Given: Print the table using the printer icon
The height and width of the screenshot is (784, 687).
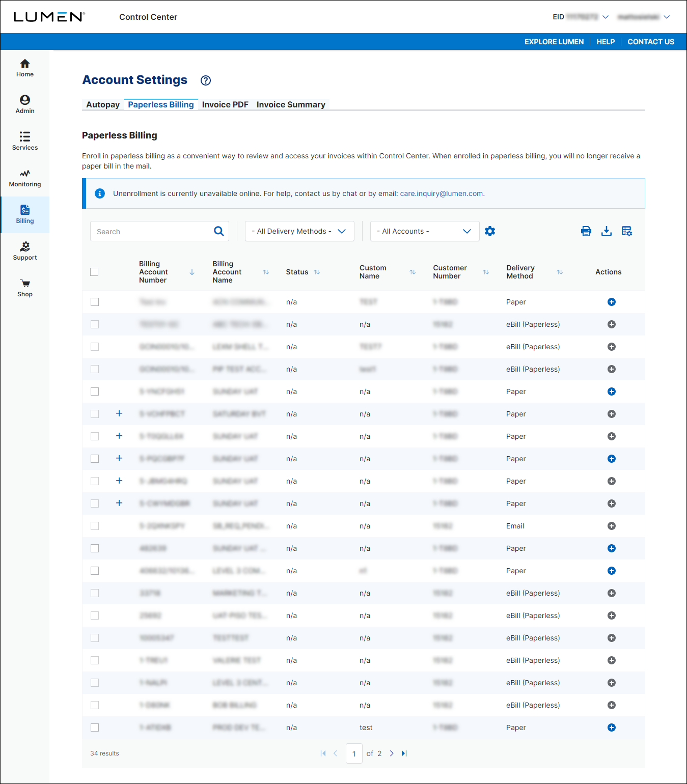Looking at the screenshot, I should tap(586, 231).
